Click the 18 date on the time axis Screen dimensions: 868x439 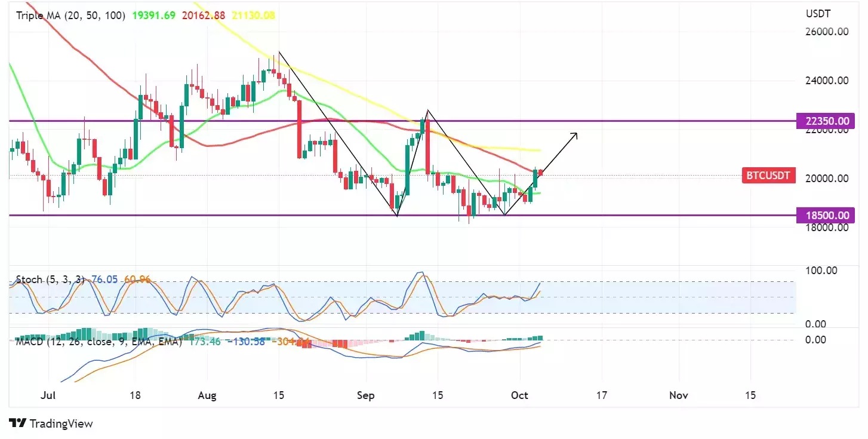point(135,395)
